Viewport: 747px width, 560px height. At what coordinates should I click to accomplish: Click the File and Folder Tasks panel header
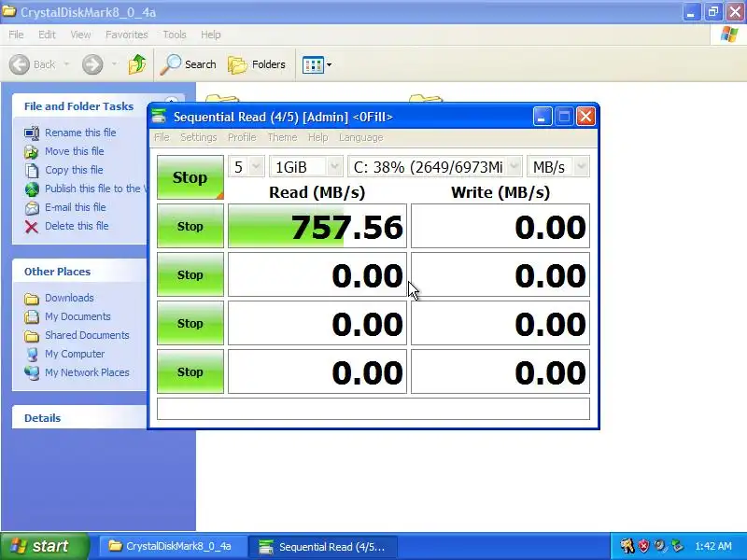click(80, 106)
